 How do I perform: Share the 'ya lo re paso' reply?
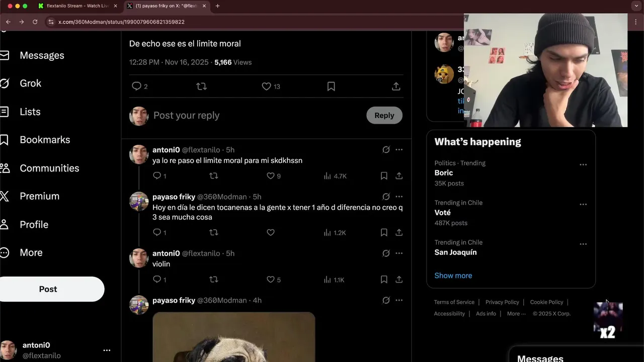click(x=399, y=176)
